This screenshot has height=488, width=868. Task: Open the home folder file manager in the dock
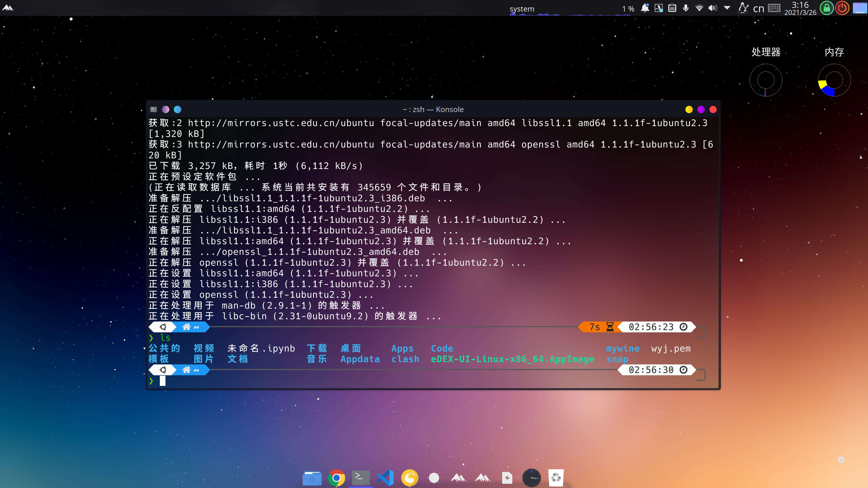312,478
